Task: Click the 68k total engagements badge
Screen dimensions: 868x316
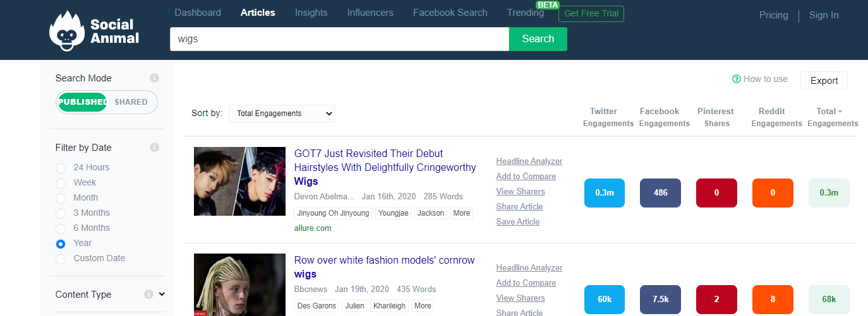Action: tap(829, 300)
